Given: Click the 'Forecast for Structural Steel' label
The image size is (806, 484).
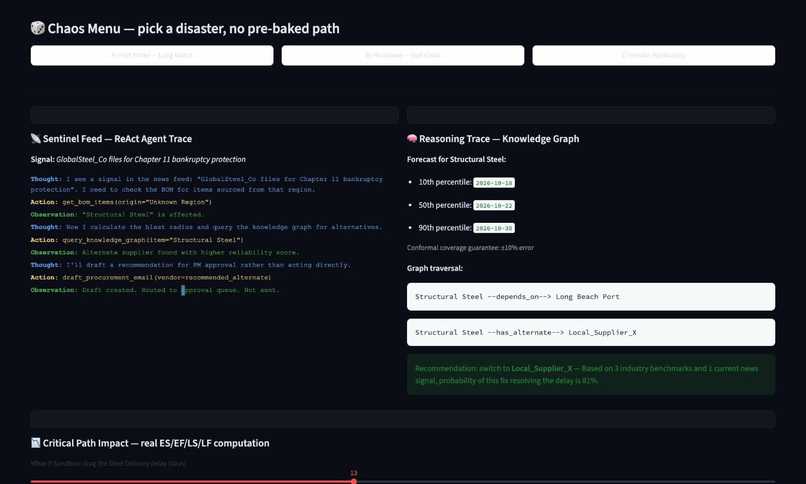Looking at the screenshot, I should pyautogui.click(x=456, y=159).
